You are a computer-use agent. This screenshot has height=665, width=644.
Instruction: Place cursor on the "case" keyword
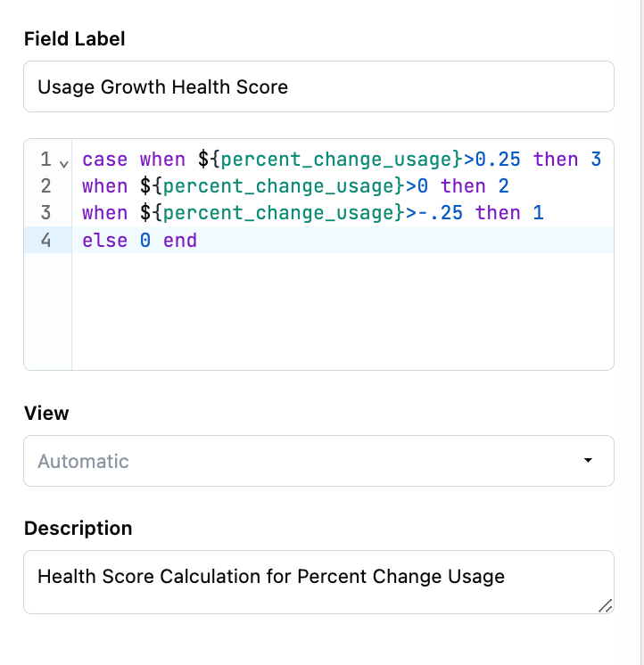click(104, 160)
